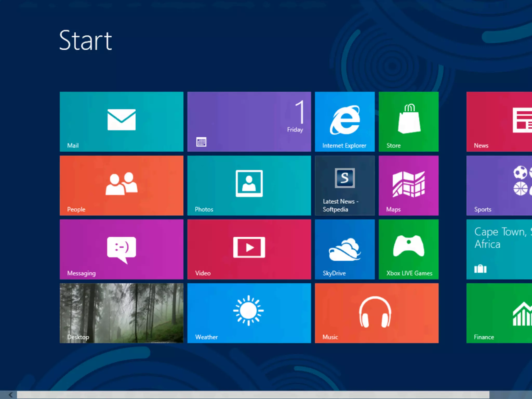The image size is (532, 399).
Task: Open SkyDrive cloud tile
Action: [x=345, y=249]
